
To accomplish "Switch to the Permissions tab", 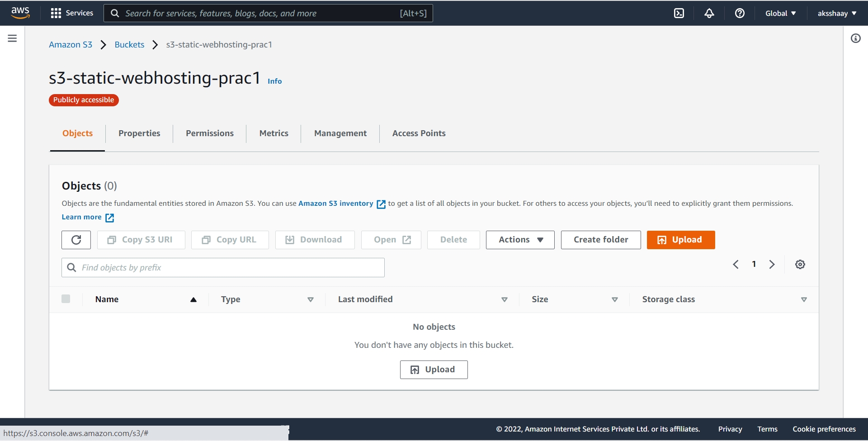I will pyautogui.click(x=209, y=133).
